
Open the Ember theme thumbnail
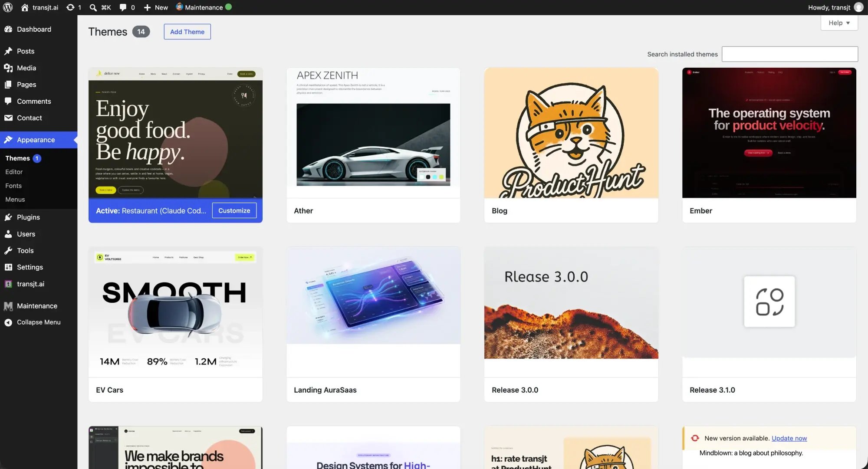click(769, 133)
